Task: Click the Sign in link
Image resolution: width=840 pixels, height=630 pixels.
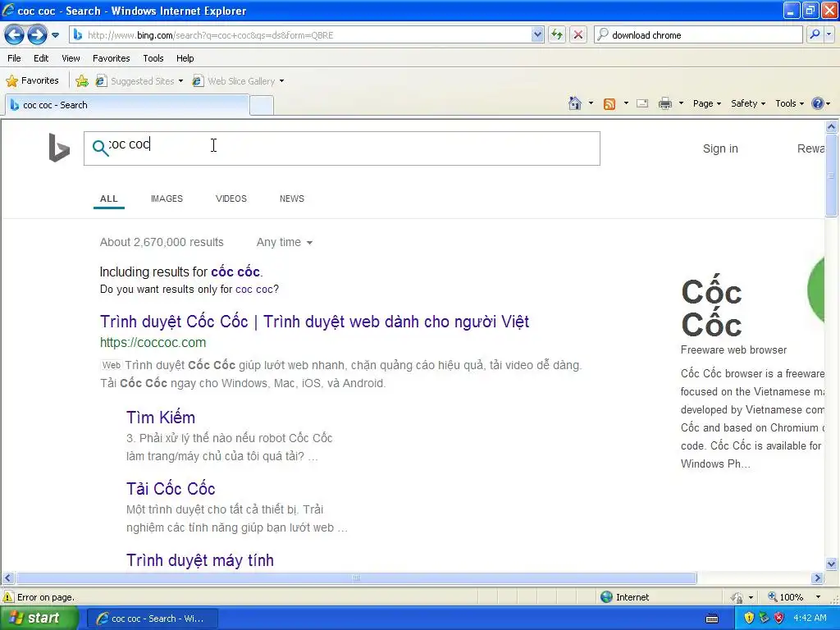Action: 720,148
